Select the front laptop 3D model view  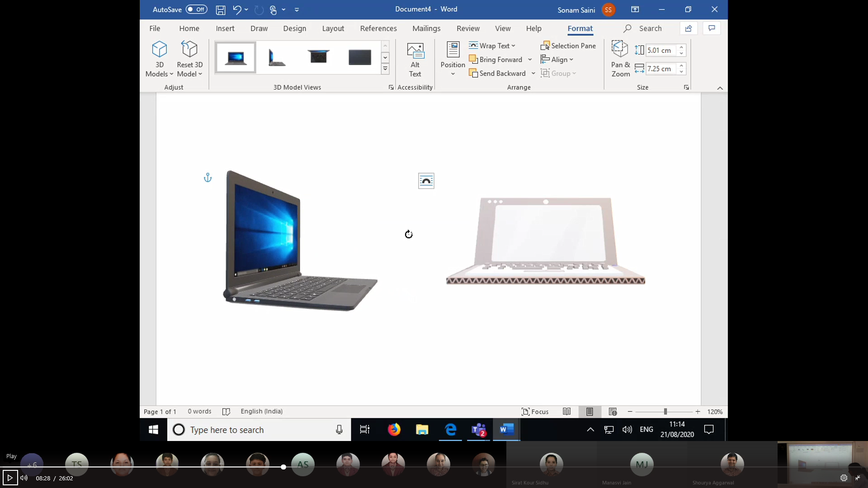pos(236,57)
